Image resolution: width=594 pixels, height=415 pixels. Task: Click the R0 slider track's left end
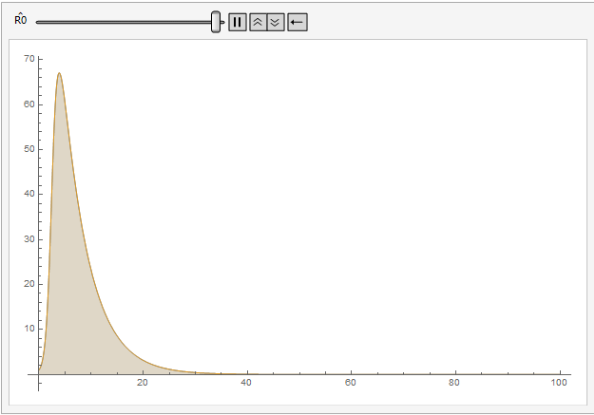[38, 22]
